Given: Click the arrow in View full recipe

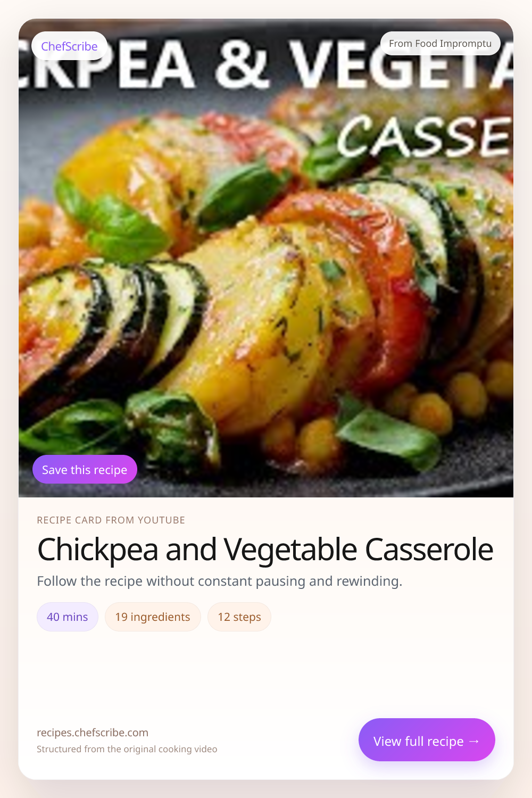Looking at the screenshot, I should tap(474, 741).
